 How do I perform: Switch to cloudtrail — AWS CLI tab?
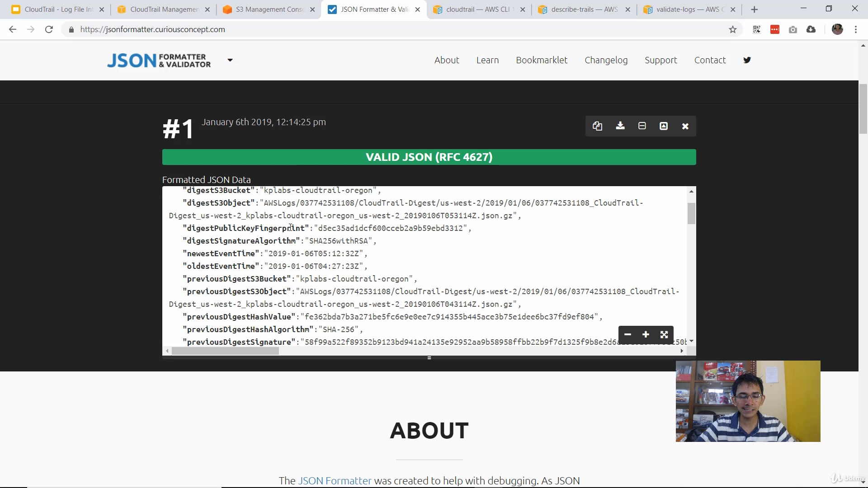pyautogui.click(x=479, y=9)
